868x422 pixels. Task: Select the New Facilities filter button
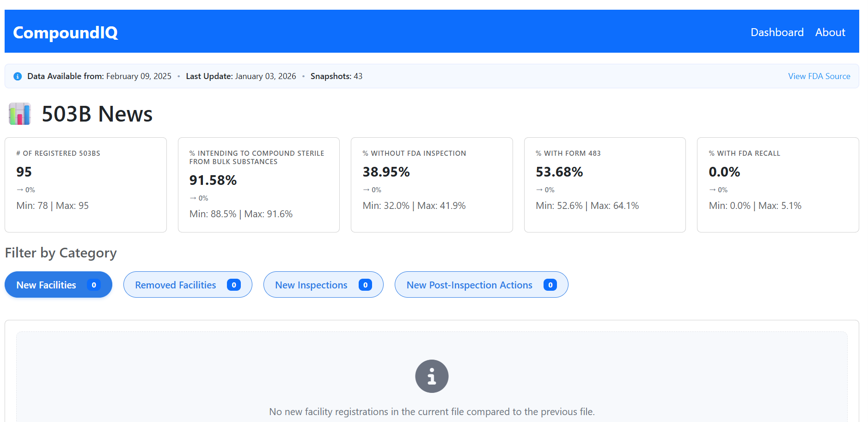pyautogui.click(x=58, y=285)
